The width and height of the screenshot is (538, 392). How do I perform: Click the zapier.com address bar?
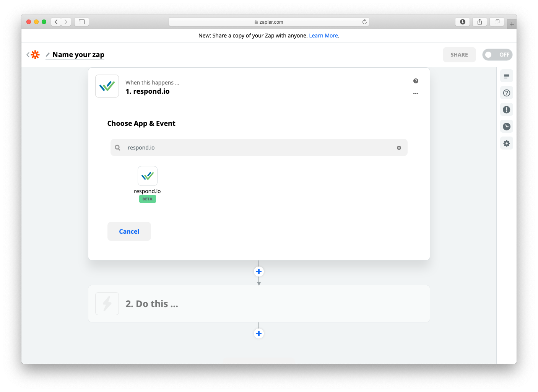pos(269,22)
